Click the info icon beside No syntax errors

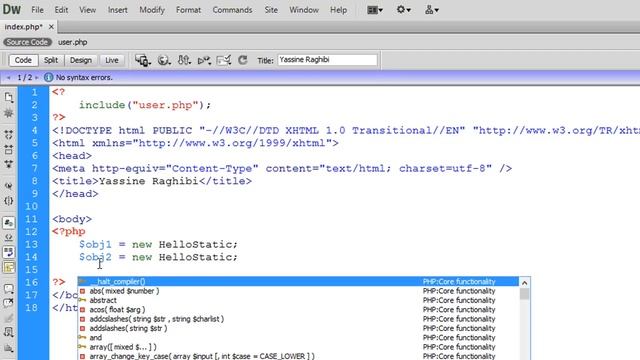[48, 77]
